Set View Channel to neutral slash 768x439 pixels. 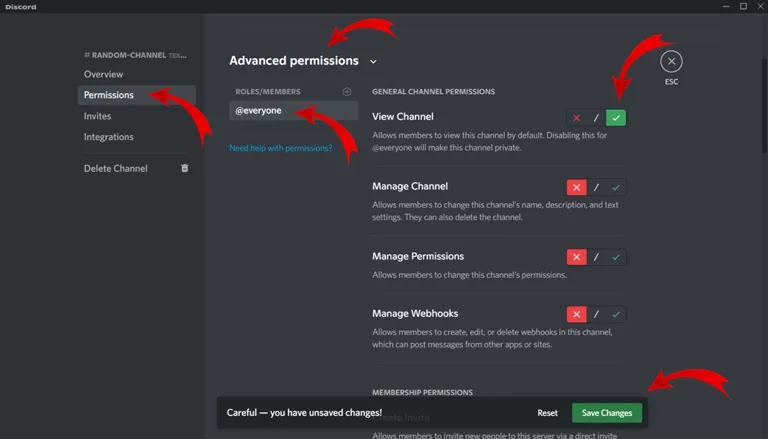point(596,118)
